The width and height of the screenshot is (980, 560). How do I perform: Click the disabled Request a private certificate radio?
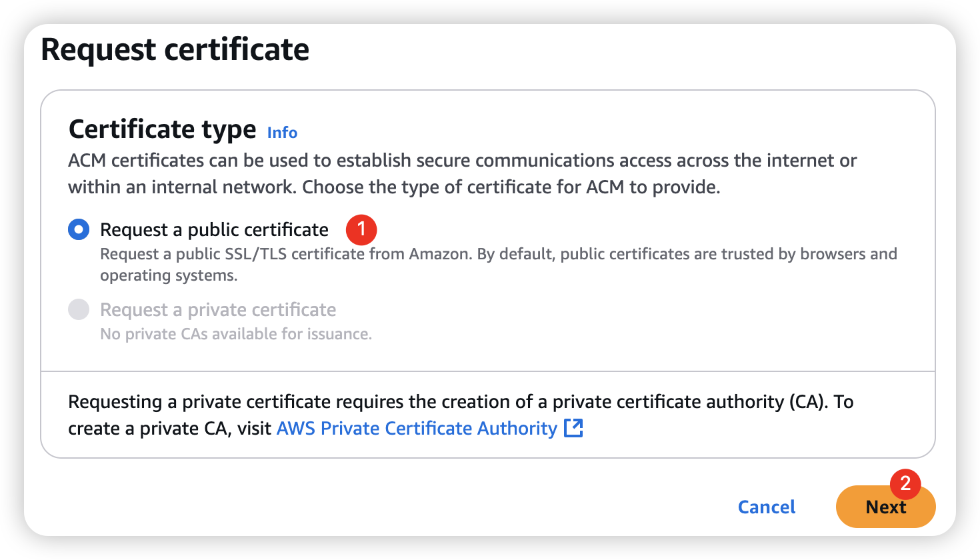79,309
